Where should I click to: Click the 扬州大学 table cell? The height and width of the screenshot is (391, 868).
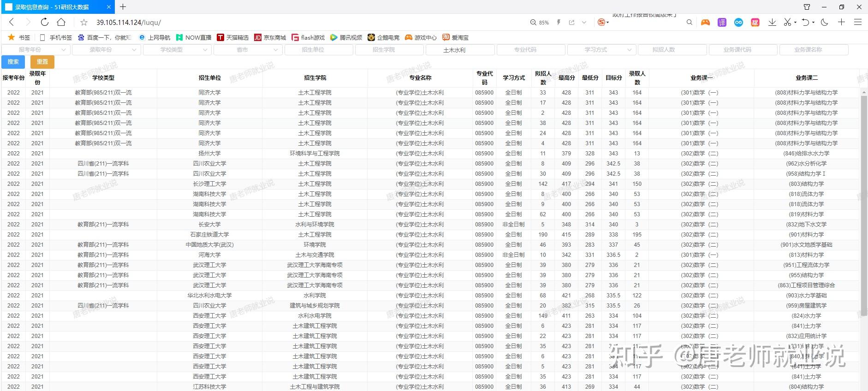coord(210,154)
